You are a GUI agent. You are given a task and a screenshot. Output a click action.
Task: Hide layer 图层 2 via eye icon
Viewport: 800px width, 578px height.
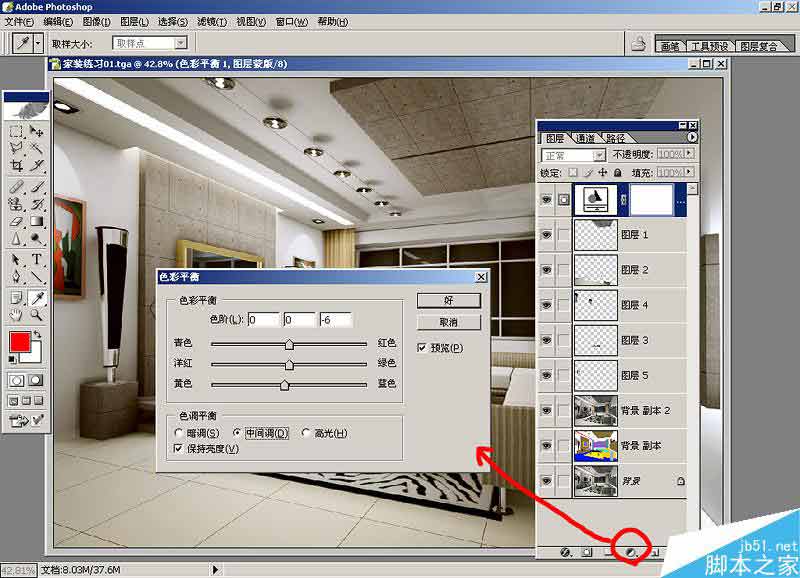[546, 270]
